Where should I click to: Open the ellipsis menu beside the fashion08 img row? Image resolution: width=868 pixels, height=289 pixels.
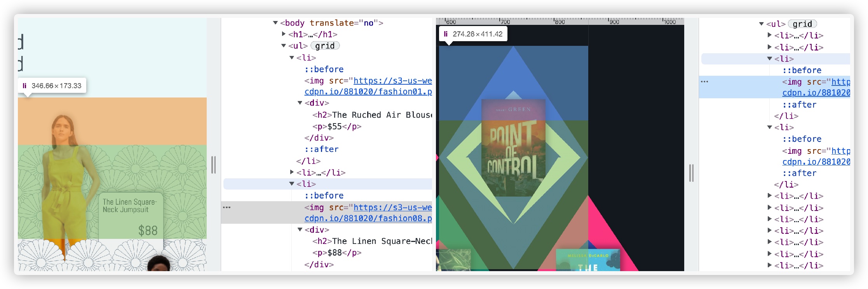pyautogui.click(x=227, y=207)
